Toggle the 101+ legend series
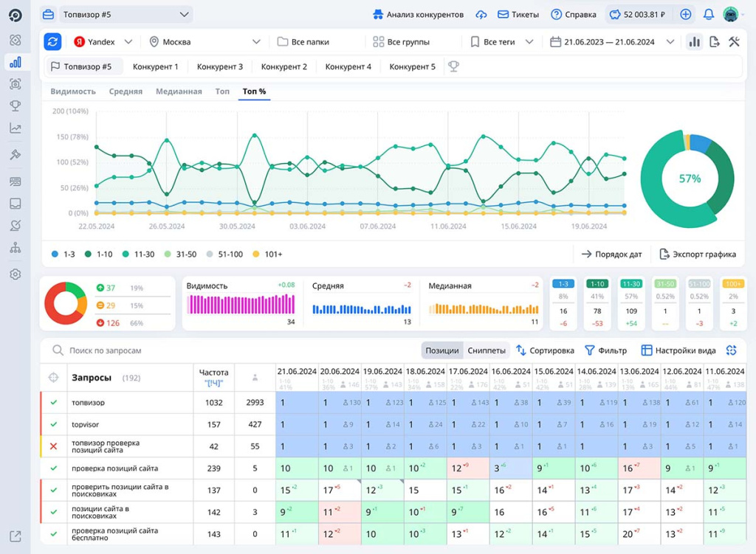 [267, 254]
